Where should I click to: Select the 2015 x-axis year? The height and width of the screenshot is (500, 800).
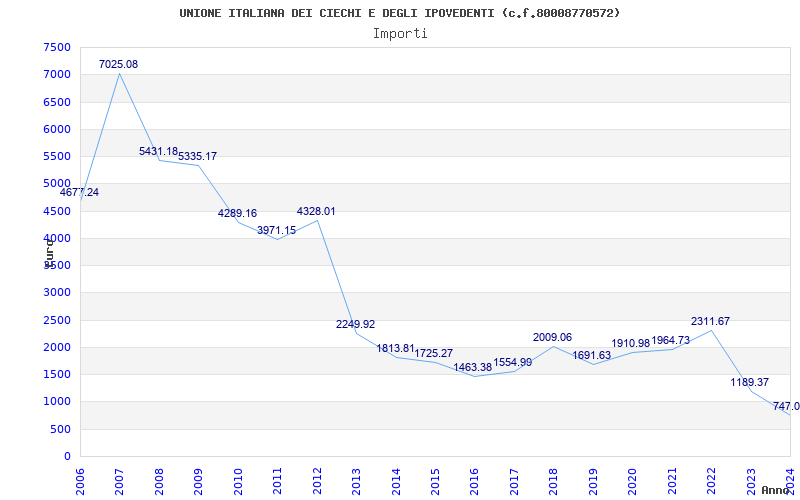point(435,481)
